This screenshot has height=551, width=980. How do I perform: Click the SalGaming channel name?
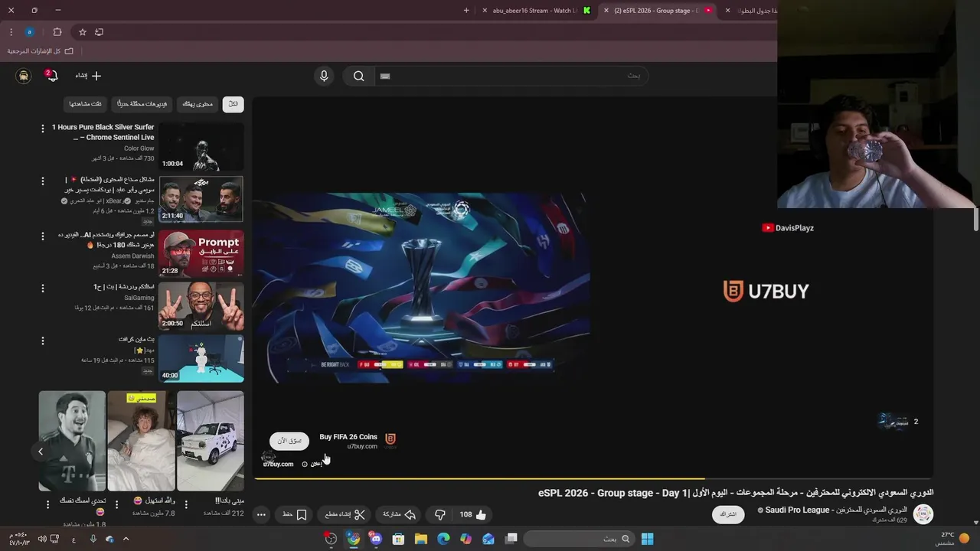click(x=139, y=298)
